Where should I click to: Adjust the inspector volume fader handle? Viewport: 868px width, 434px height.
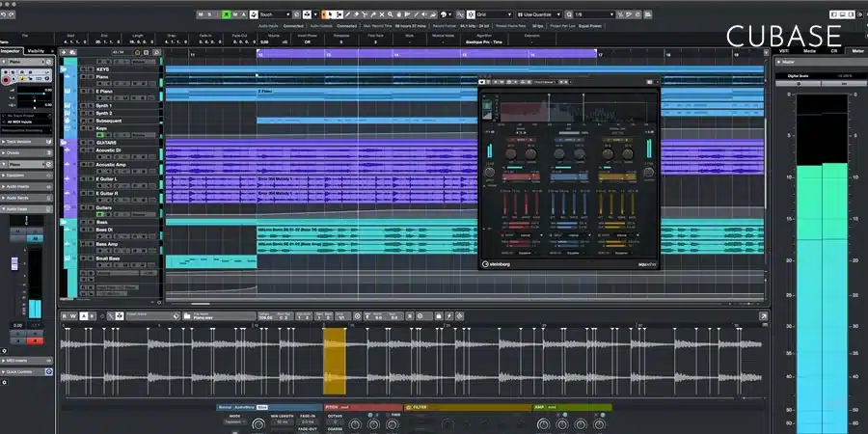click(14, 263)
